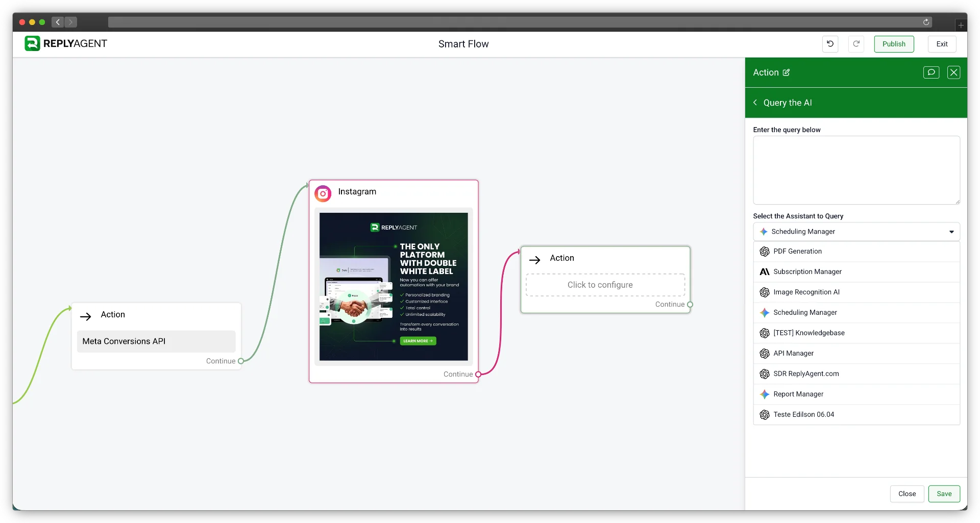The image size is (980, 523).
Task: Click the Instagram post image thumbnail
Action: (x=394, y=287)
